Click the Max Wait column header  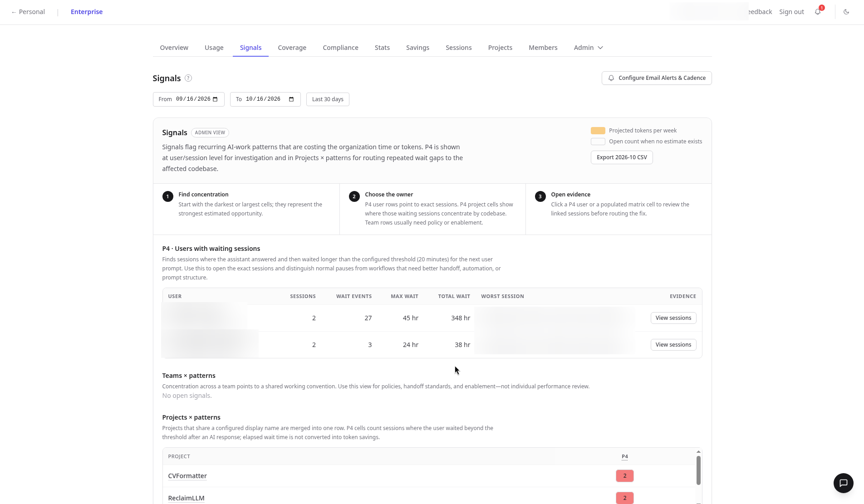(x=404, y=296)
